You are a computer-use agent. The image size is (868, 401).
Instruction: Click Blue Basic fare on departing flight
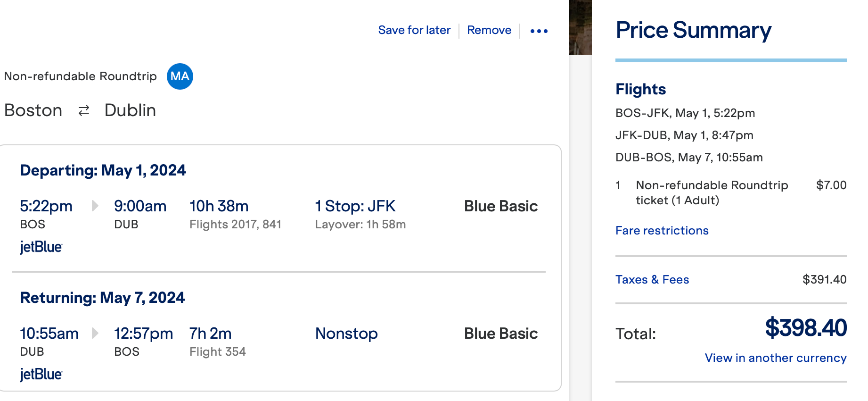501,206
